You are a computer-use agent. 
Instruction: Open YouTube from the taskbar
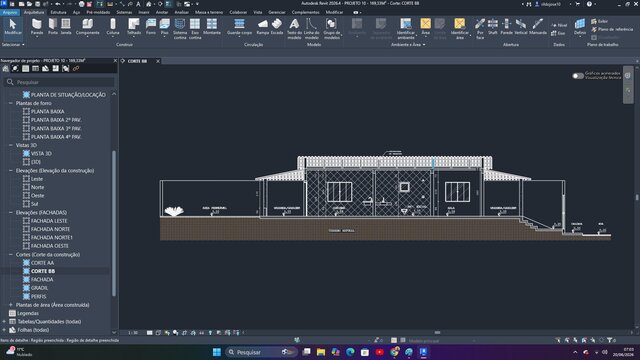tap(380, 352)
